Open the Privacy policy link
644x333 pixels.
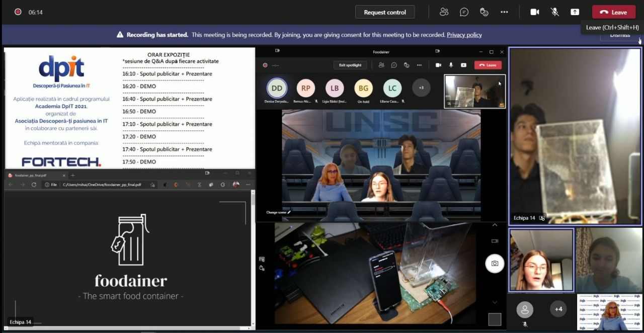coord(464,35)
